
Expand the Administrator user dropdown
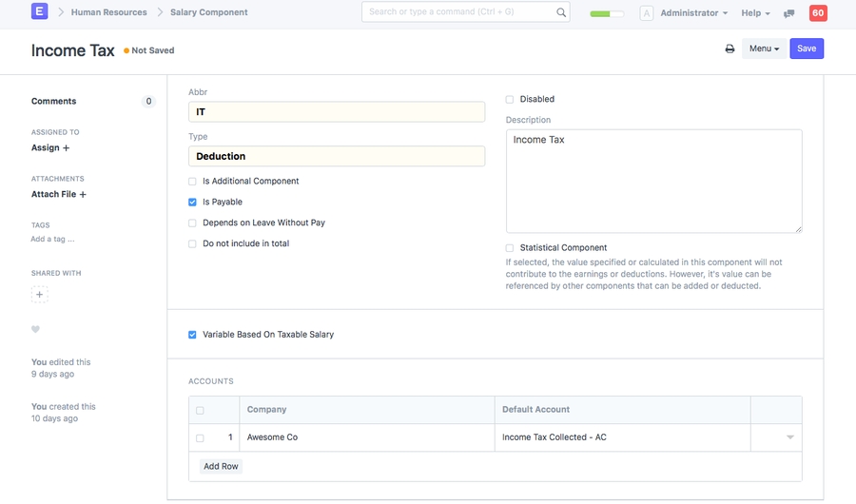[x=693, y=13]
